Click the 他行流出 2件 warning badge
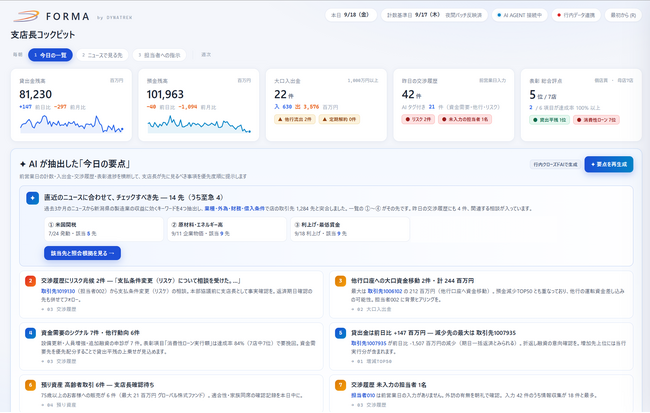Viewport: 650px width, 413px height. [295, 119]
